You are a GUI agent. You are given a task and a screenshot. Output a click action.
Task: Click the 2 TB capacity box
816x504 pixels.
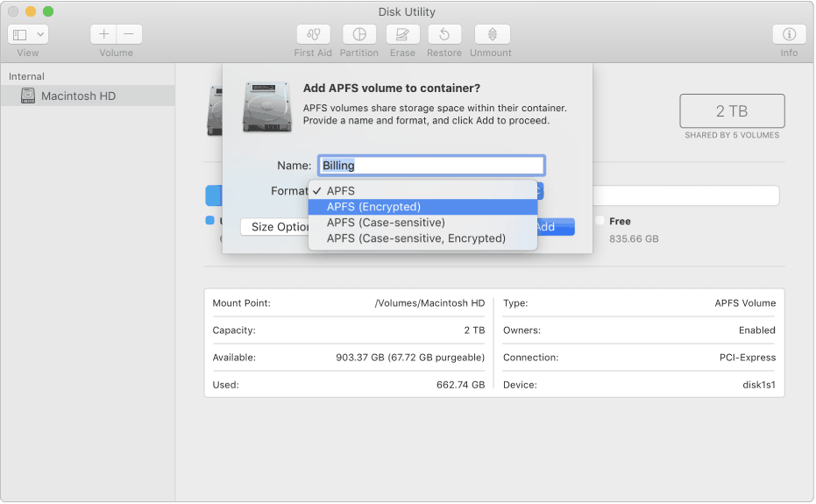tap(732, 111)
